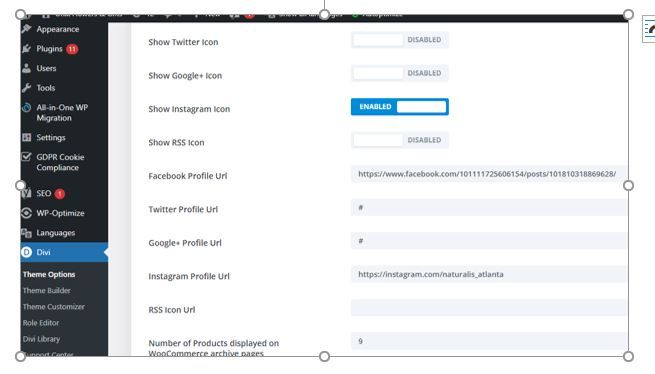This screenshot has height=374, width=655.
Task: Open Theme Builder under Divi
Action: pyautogui.click(x=47, y=290)
